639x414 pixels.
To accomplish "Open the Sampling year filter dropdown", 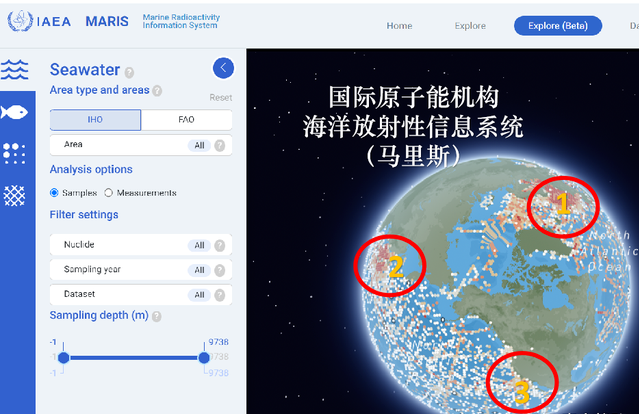I will point(141,270).
